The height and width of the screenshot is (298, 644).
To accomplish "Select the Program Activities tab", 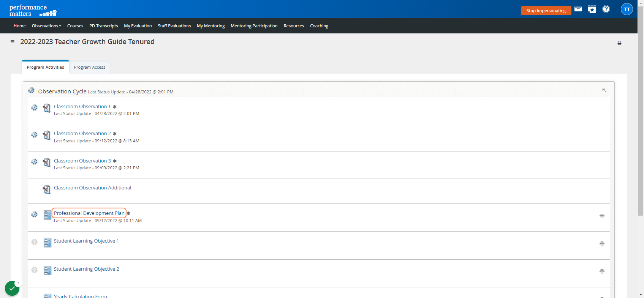I will coord(46,67).
